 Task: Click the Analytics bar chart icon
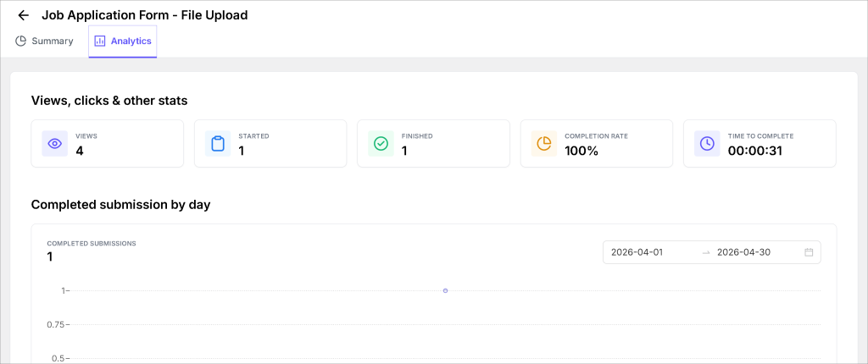click(100, 41)
